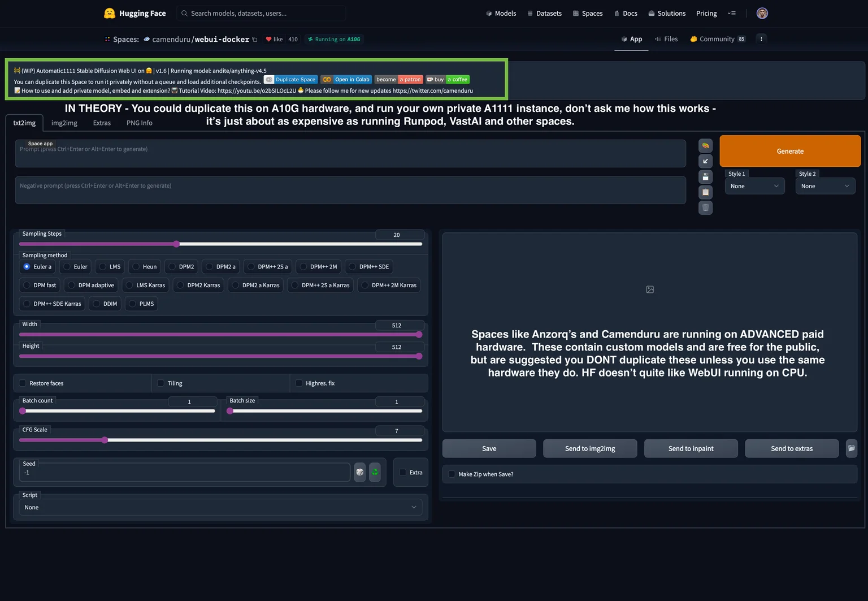Click the Seed input field
Screen dimensions: 868x601
[185, 472]
